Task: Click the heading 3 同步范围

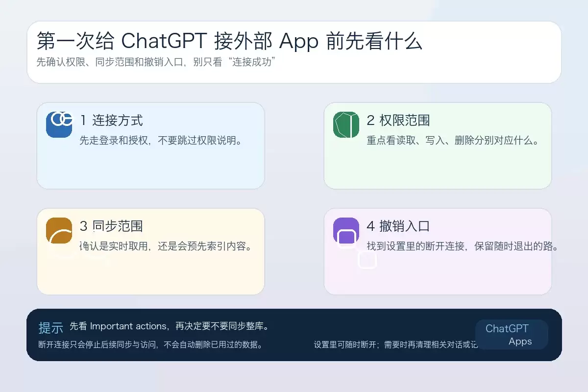Action: tap(111, 226)
